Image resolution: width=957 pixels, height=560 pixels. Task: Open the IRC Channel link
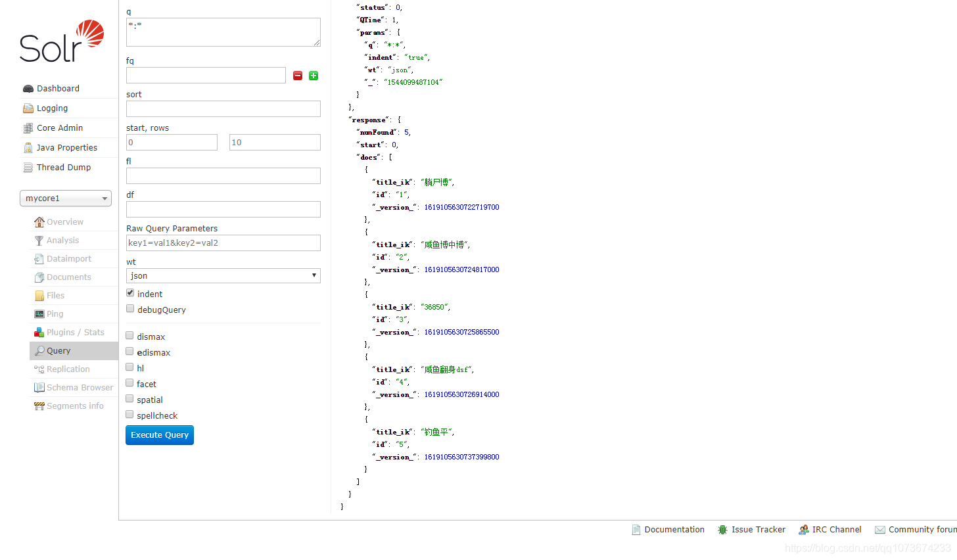point(837,530)
